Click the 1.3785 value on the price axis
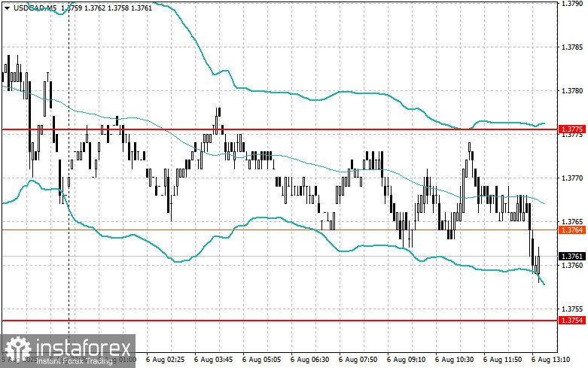Screen dimensions: 588x368 coord(572,47)
